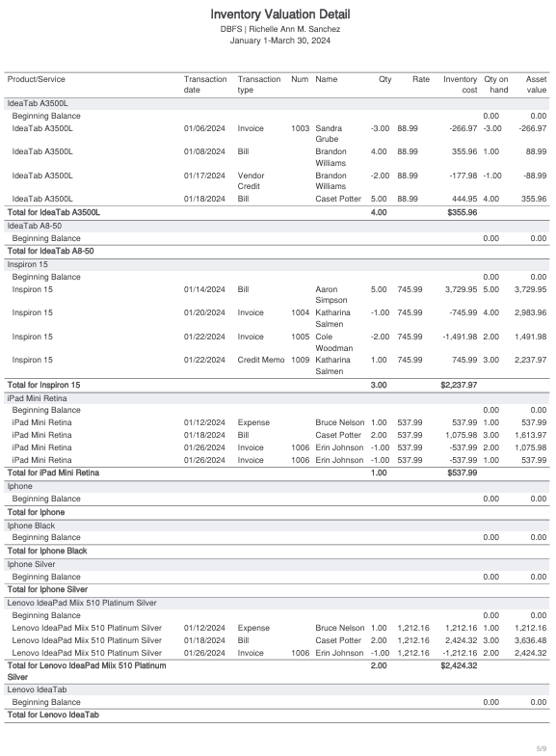Open Credit Memo 1009 for Katharina Salmen
This screenshot has width=556, height=756.
click(x=278, y=365)
